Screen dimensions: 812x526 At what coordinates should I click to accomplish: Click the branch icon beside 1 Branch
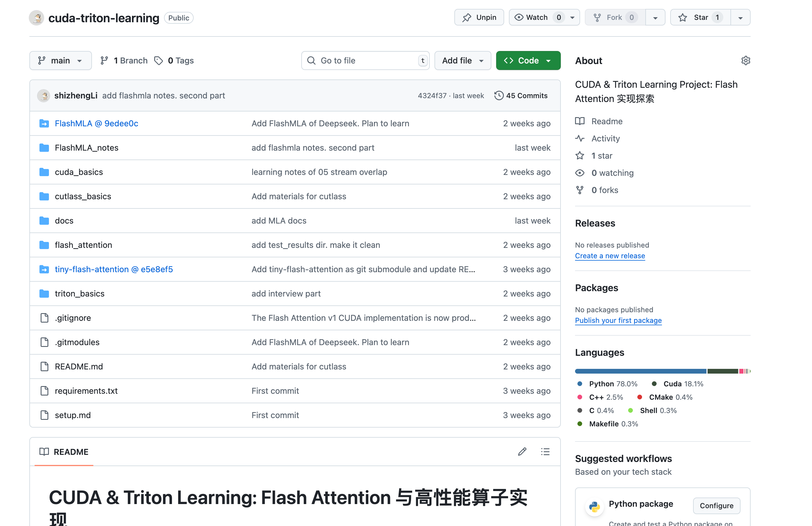pyautogui.click(x=104, y=61)
